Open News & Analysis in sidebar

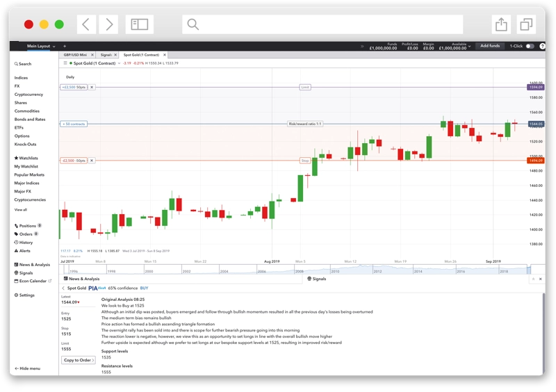(32, 265)
